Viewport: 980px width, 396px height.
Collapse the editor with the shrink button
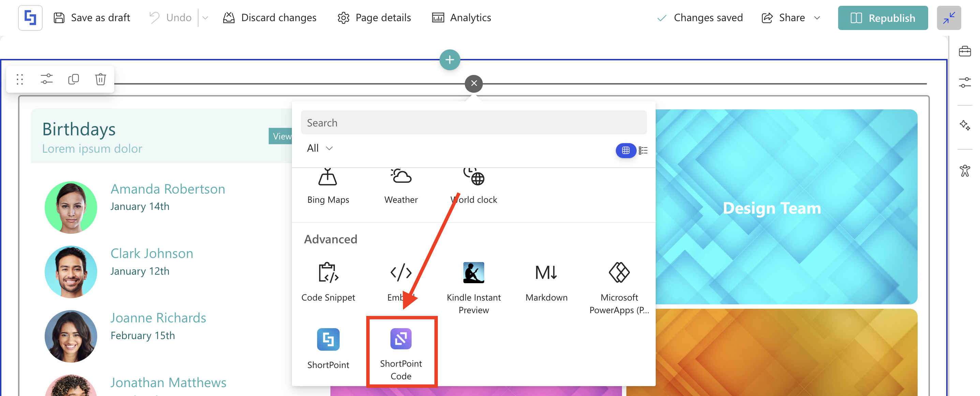pos(948,18)
